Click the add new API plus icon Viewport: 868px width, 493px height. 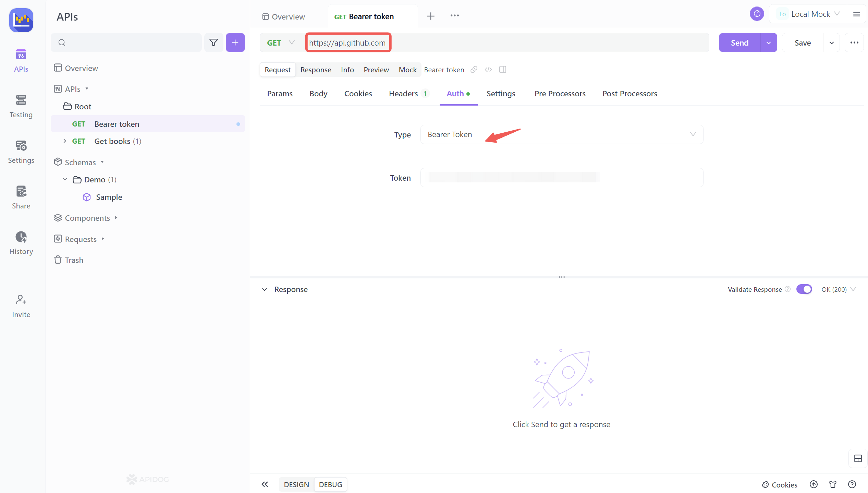[x=235, y=42]
